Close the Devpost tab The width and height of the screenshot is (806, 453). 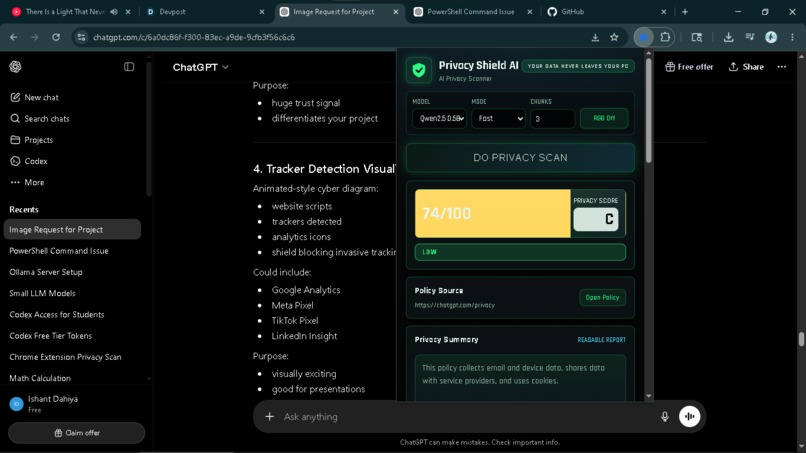(x=262, y=11)
